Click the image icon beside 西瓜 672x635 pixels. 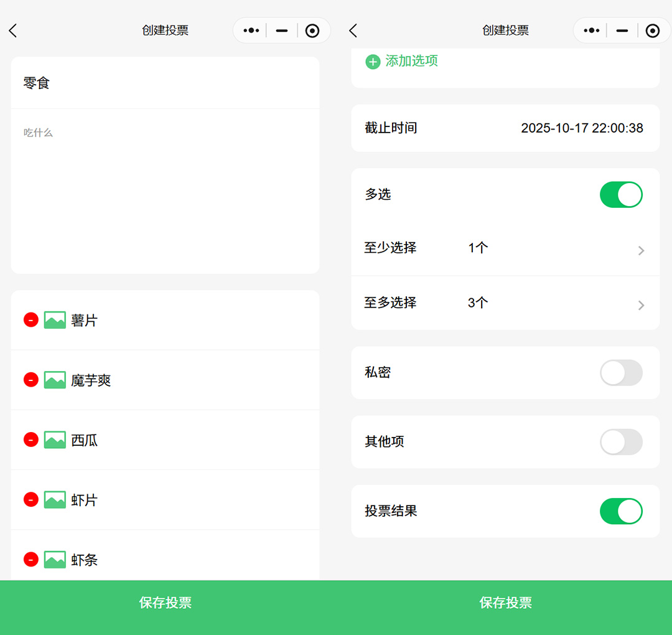pyautogui.click(x=55, y=440)
